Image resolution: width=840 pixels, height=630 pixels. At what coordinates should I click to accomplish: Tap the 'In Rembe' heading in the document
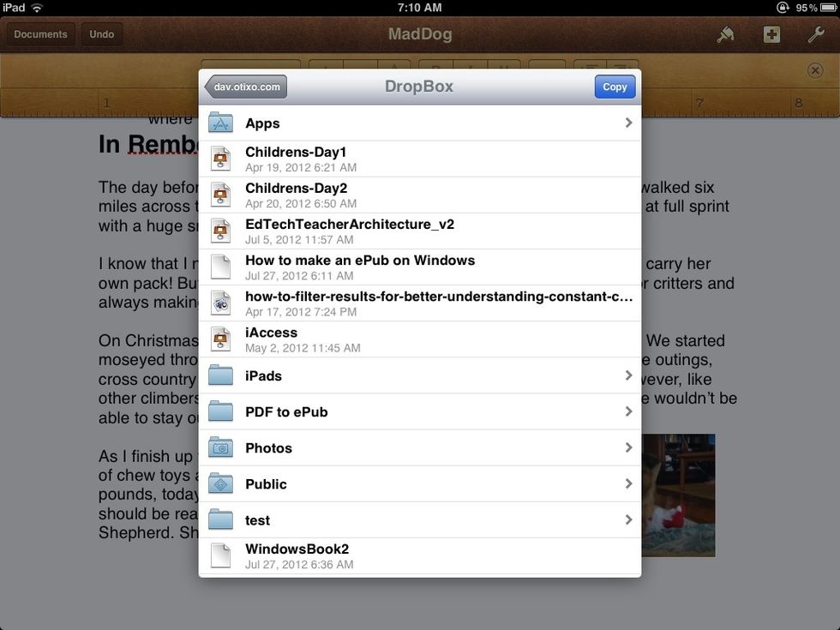[148, 144]
